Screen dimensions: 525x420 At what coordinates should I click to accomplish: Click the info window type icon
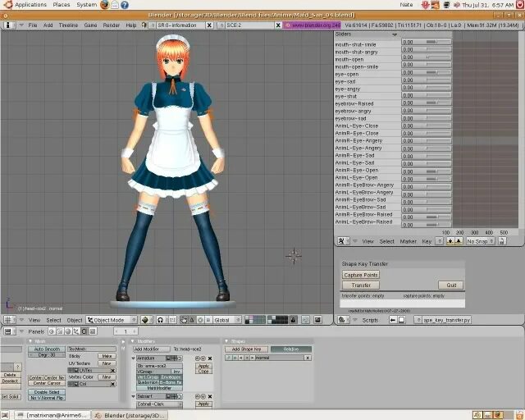tap(8, 25)
